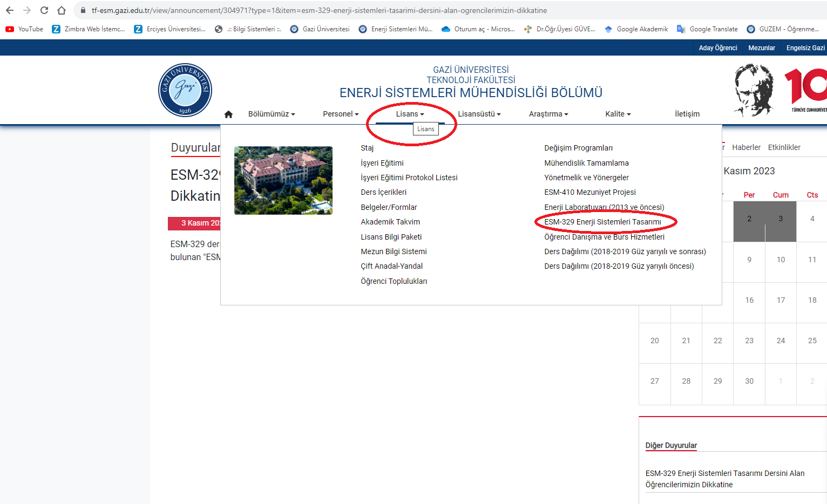The width and height of the screenshot is (827, 504).
Task: Expand the Lisansüstü dropdown menu
Action: 479,113
